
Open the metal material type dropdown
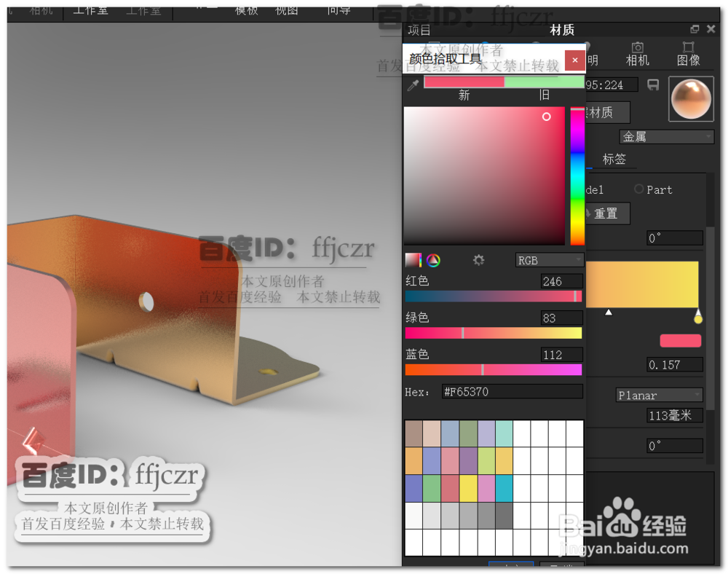(x=666, y=136)
